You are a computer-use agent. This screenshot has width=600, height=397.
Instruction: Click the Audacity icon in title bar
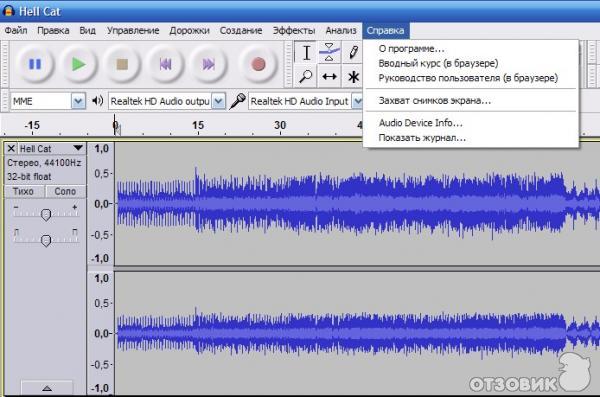click(x=8, y=11)
